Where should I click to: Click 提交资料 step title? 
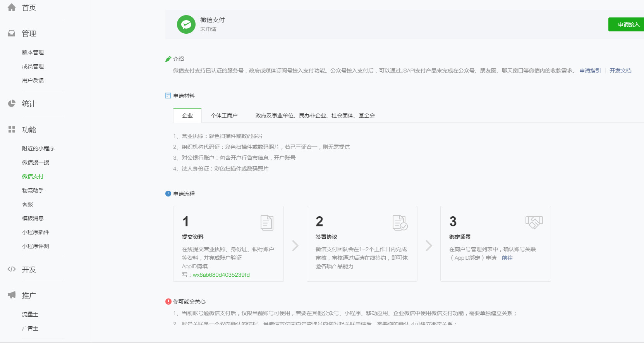pyautogui.click(x=193, y=237)
